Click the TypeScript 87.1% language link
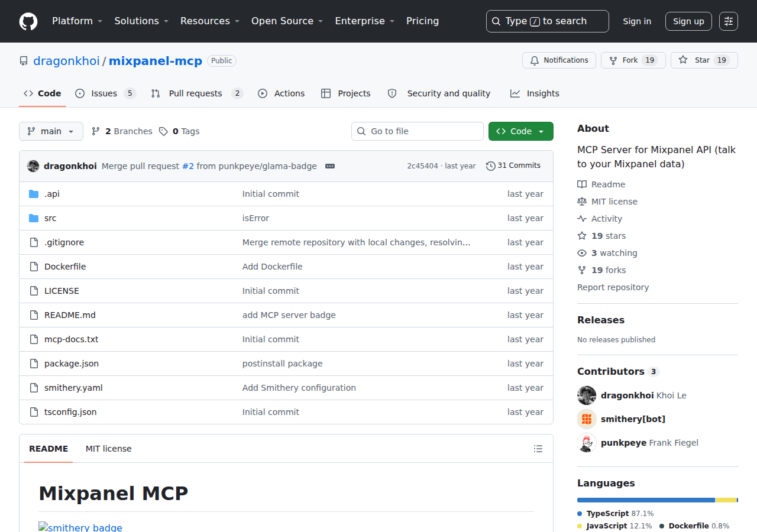 tap(616, 514)
